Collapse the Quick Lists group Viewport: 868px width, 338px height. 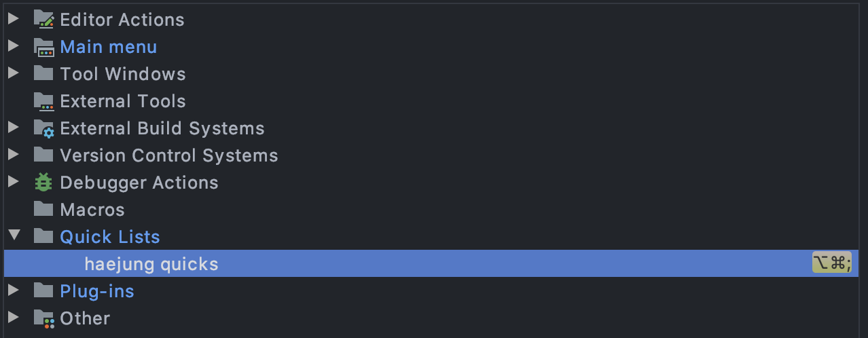click(x=14, y=236)
